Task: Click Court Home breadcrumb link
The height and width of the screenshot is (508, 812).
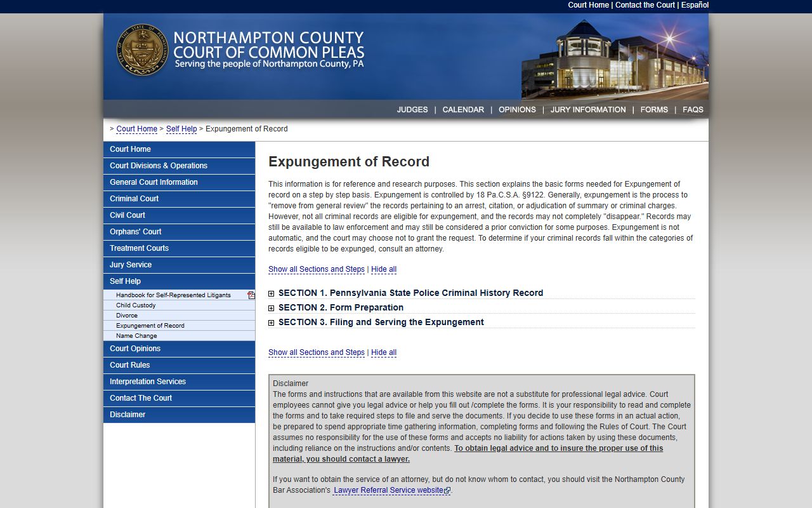Action: [136, 129]
